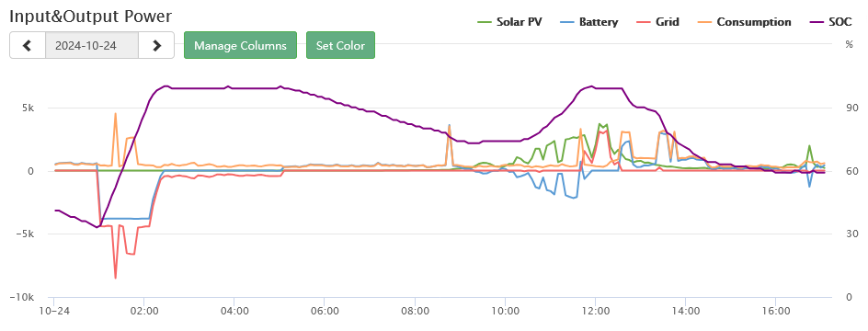Image resolution: width=868 pixels, height=331 pixels.
Task: Click the Input&Output Power chart title
Action: [x=91, y=16]
